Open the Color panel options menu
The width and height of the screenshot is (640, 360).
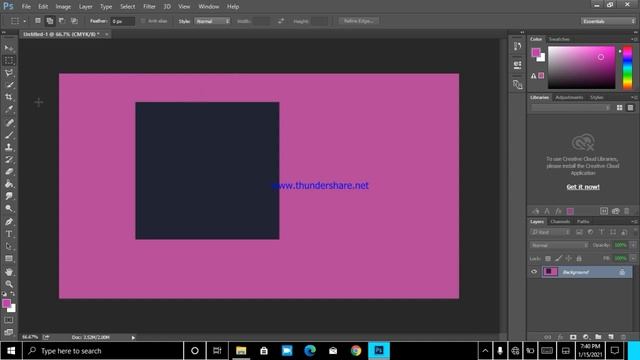[634, 39]
